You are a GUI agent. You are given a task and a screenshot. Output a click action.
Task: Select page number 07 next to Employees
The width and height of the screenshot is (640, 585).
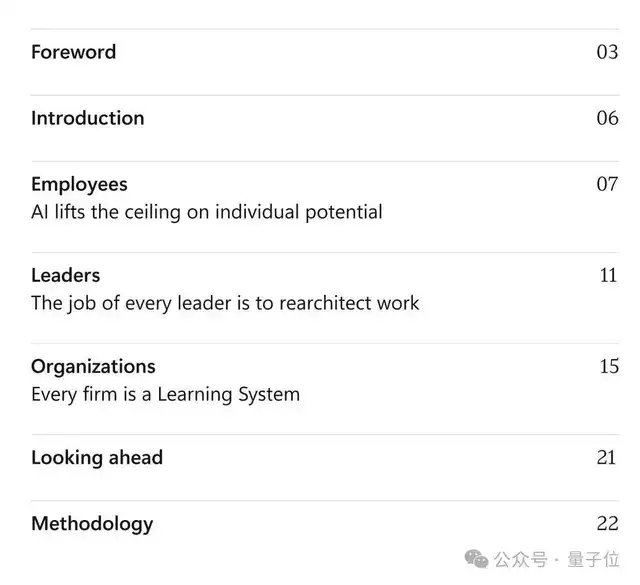click(607, 184)
